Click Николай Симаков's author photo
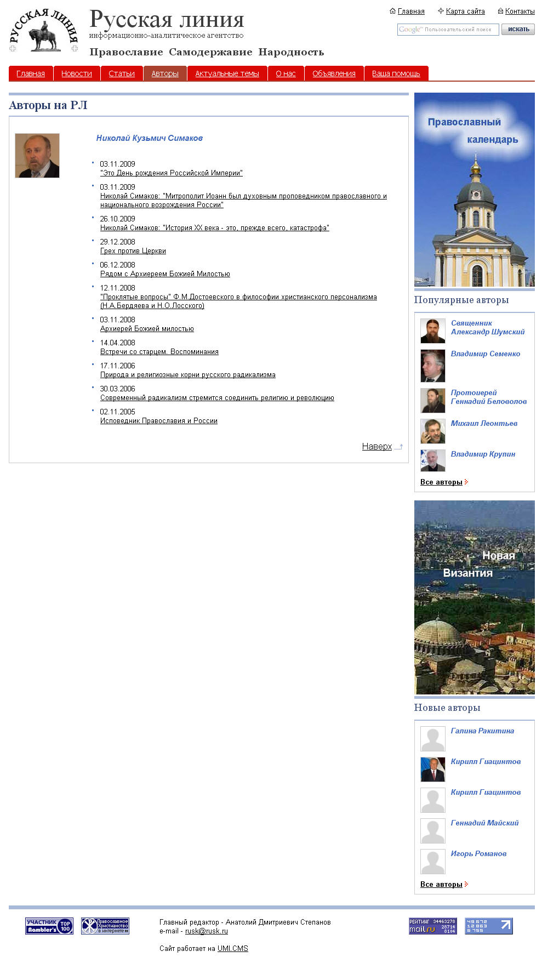 pyautogui.click(x=37, y=156)
